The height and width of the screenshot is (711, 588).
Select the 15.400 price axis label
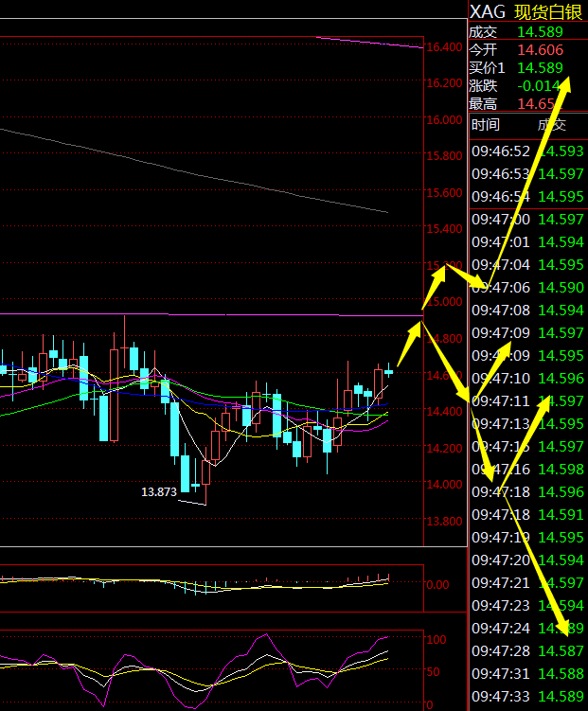444,229
